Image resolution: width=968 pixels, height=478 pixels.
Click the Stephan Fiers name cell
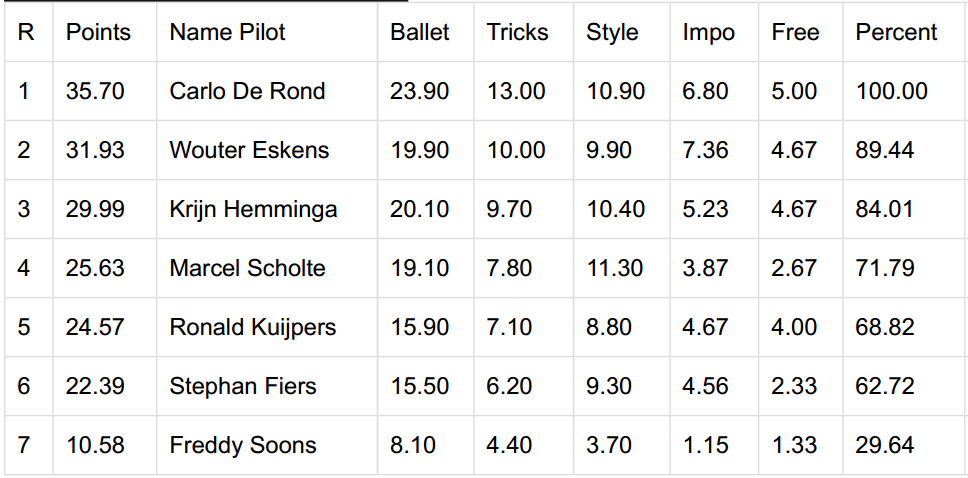click(x=267, y=386)
